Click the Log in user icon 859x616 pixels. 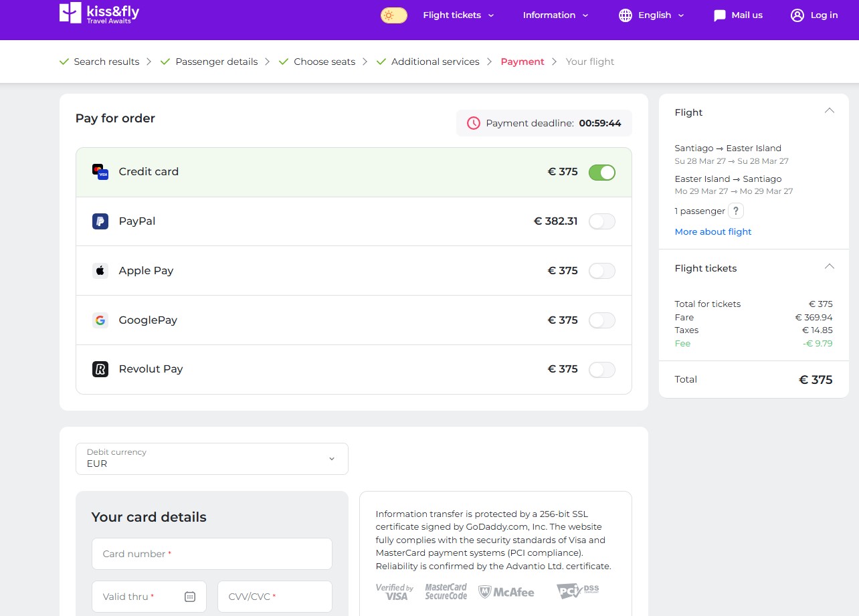pyautogui.click(x=797, y=15)
